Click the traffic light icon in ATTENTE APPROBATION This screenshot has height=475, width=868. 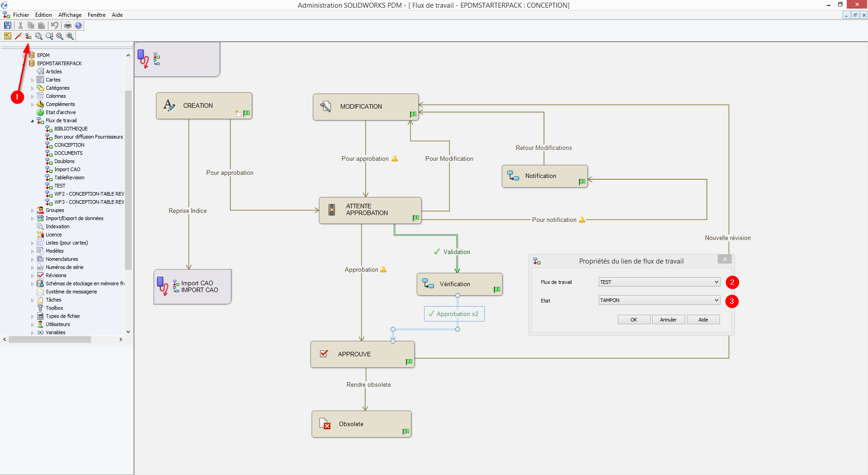332,210
